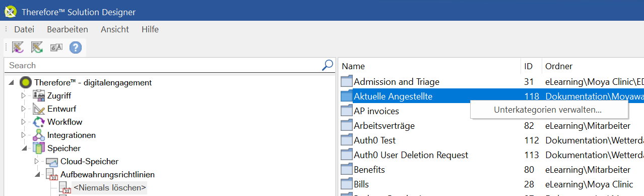Click folder icon of Benefits

(x=346, y=169)
